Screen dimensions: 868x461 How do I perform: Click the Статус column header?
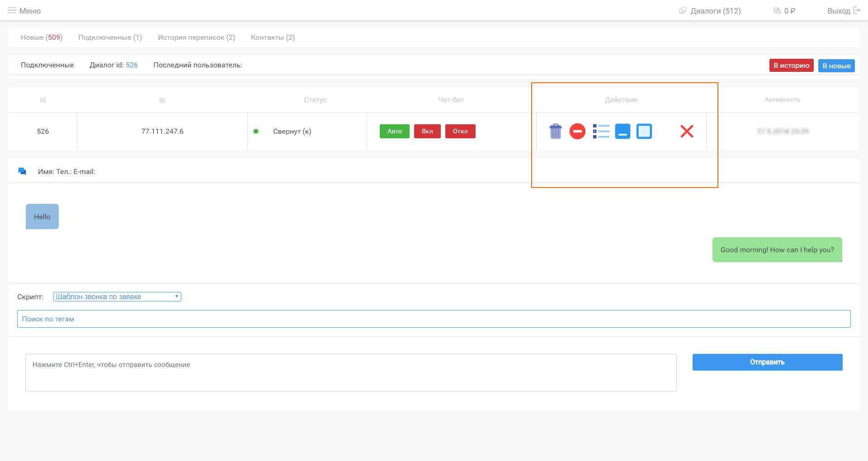point(315,99)
